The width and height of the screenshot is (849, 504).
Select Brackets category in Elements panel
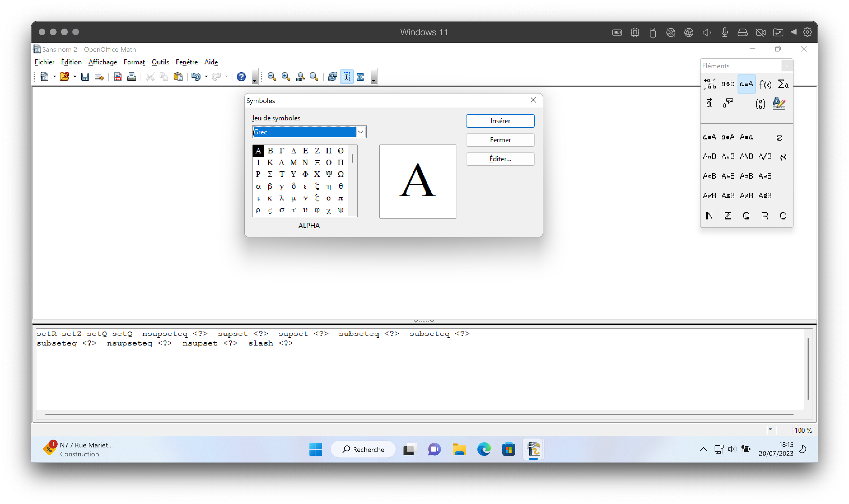[760, 103]
